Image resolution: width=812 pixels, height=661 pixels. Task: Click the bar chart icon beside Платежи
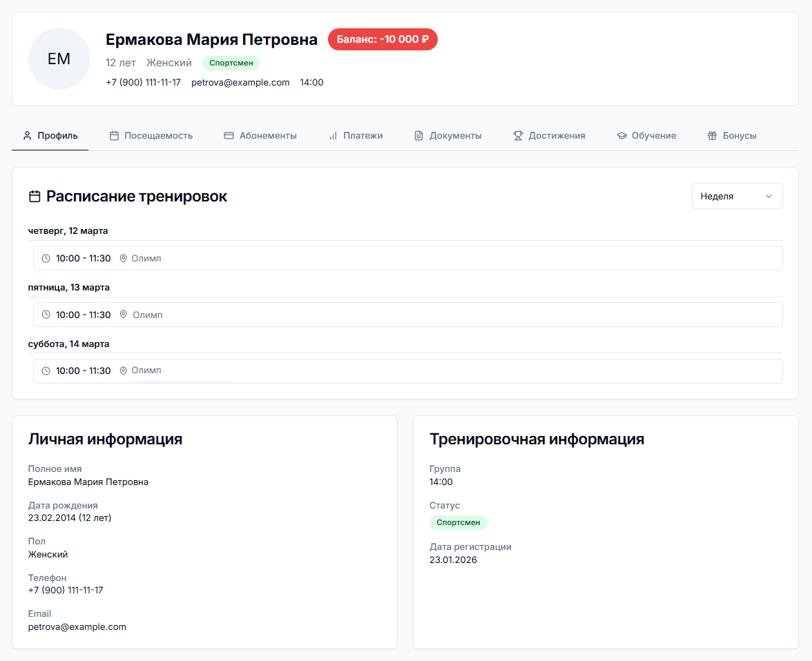pos(333,136)
